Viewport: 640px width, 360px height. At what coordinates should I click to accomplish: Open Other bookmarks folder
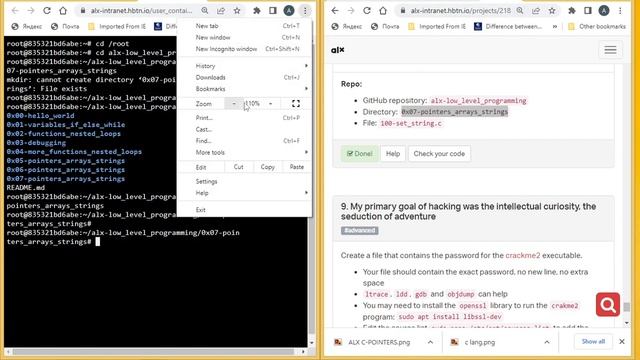coord(597,27)
